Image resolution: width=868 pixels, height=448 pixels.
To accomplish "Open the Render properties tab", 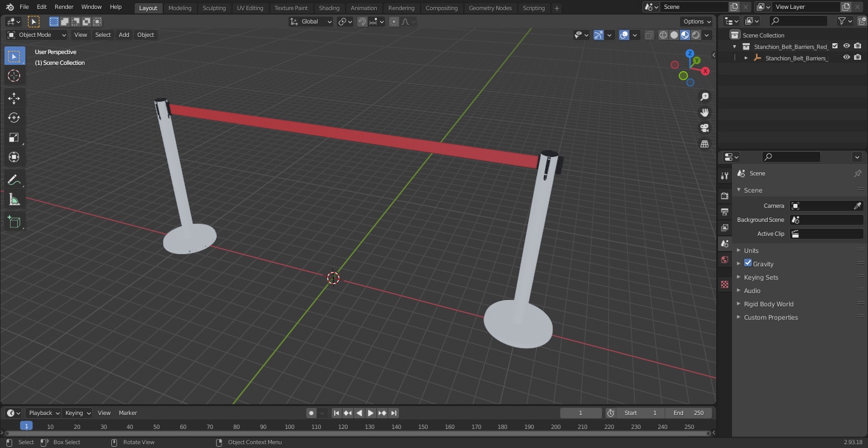I will 724,196.
